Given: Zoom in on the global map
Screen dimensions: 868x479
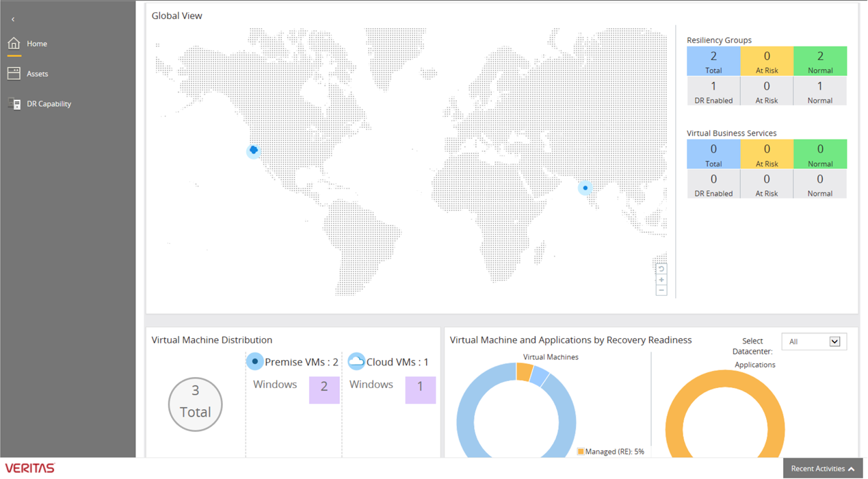Looking at the screenshot, I should point(661,280).
